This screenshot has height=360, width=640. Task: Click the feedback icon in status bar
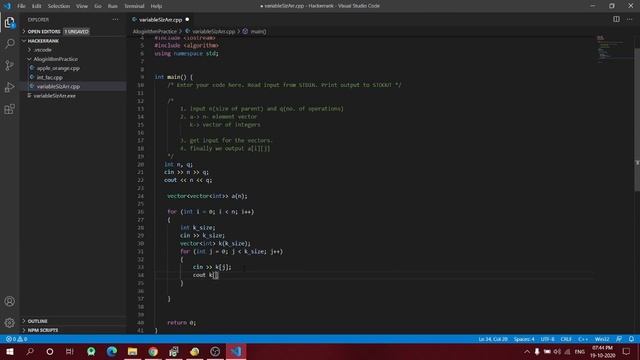tap(619, 339)
